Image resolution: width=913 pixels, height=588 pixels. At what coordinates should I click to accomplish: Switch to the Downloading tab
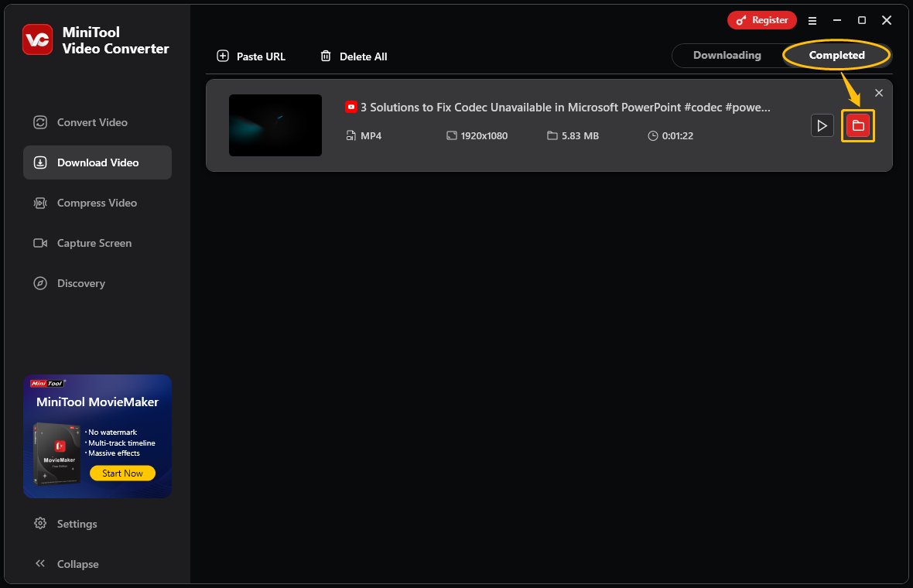click(x=727, y=55)
